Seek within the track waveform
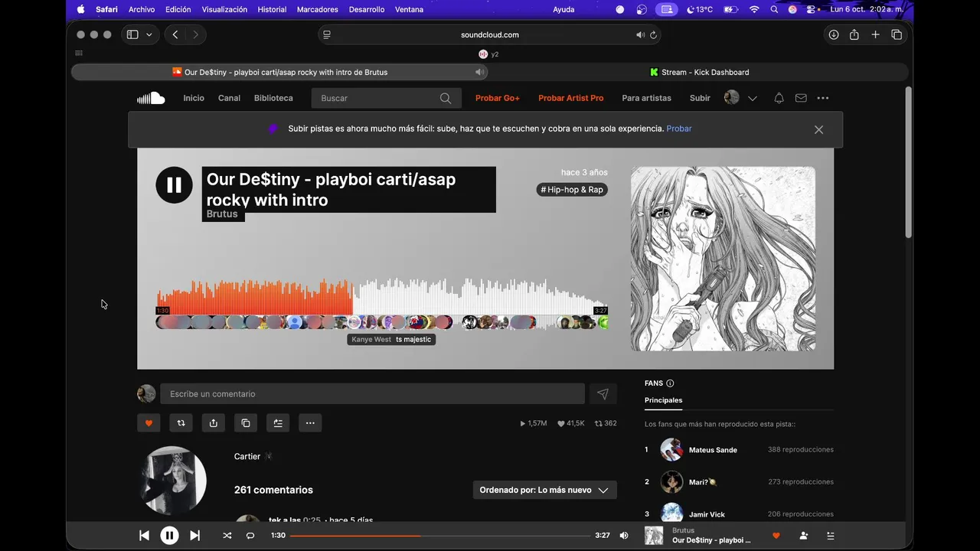Screen dimensions: 980x551 pos(382,296)
